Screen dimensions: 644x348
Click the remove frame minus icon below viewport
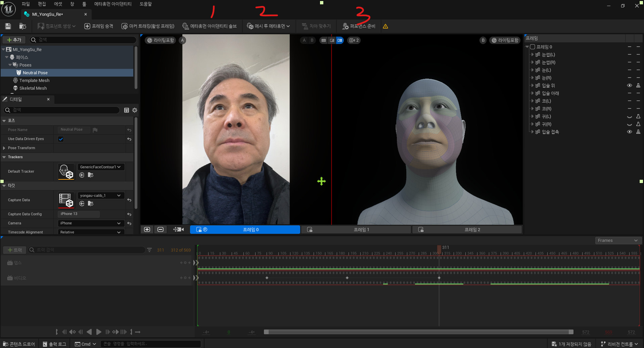coord(160,229)
